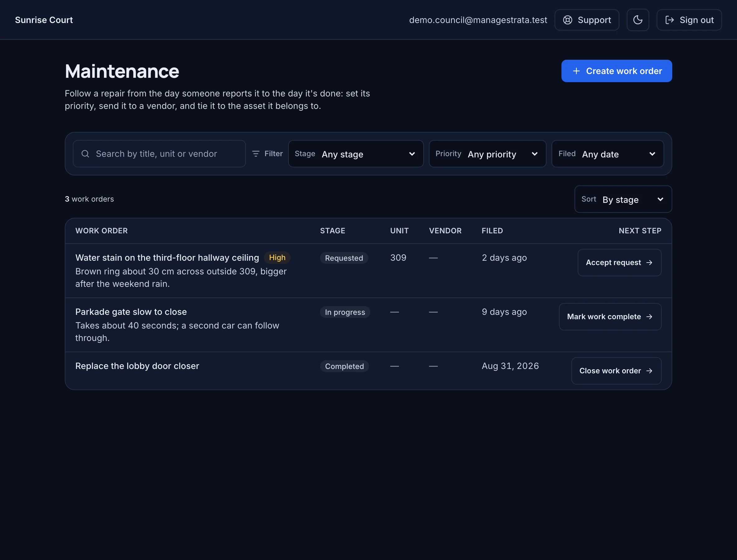Click the STAGE column header
This screenshot has width=737, height=560.
(332, 231)
